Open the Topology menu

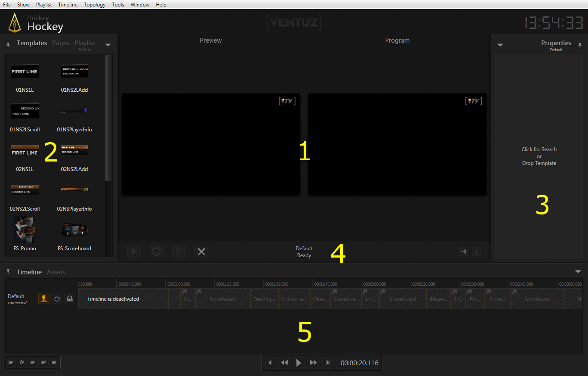(x=95, y=5)
